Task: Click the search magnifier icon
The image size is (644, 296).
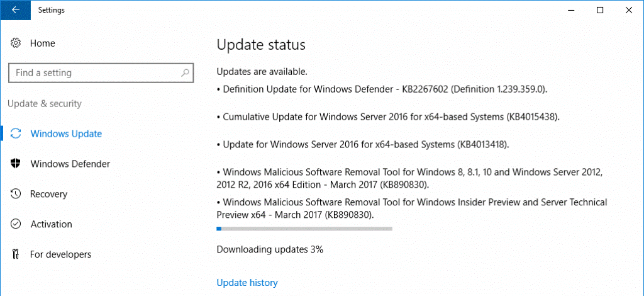Action: (x=186, y=73)
